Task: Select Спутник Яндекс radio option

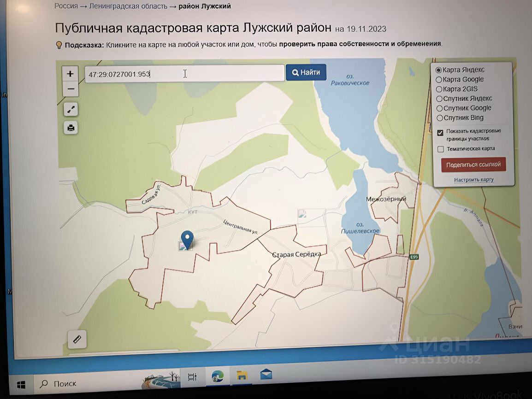Action: [439, 99]
